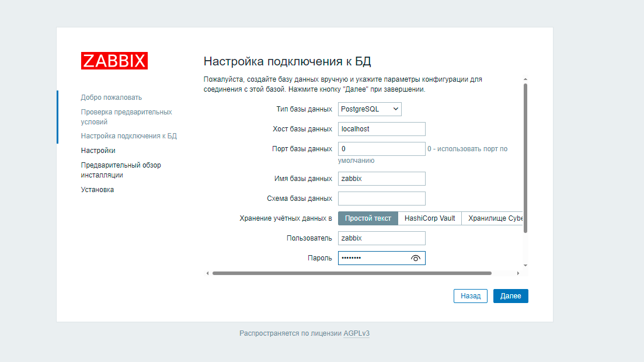The width and height of the screenshot is (644, 362).
Task: Click the empty Схема базы данных field
Action: (381, 199)
